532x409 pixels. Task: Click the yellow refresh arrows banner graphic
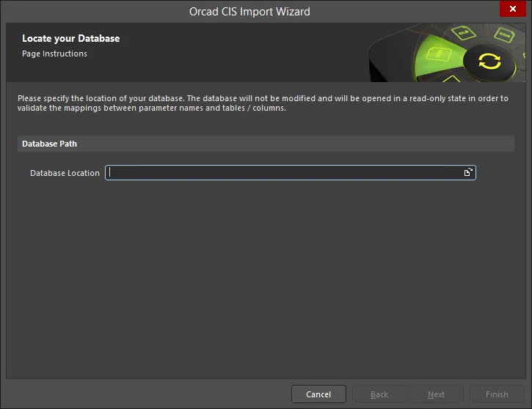click(489, 62)
